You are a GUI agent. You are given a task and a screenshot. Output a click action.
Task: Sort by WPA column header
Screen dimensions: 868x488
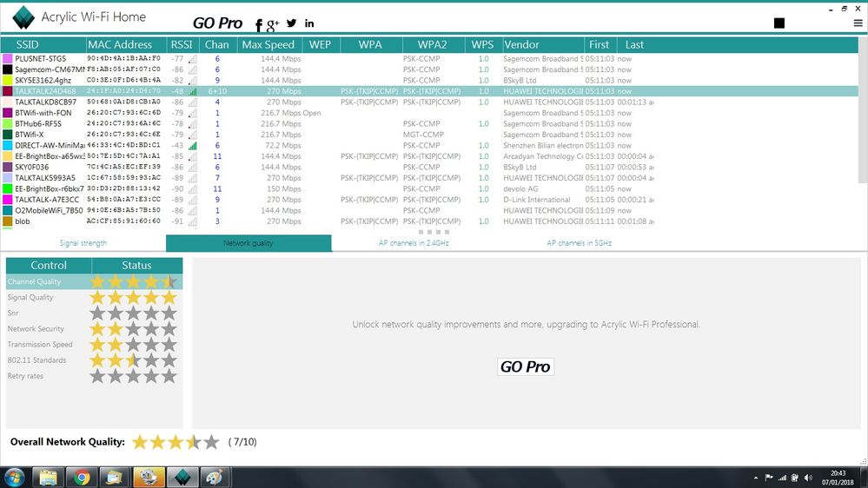pos(371,45)
